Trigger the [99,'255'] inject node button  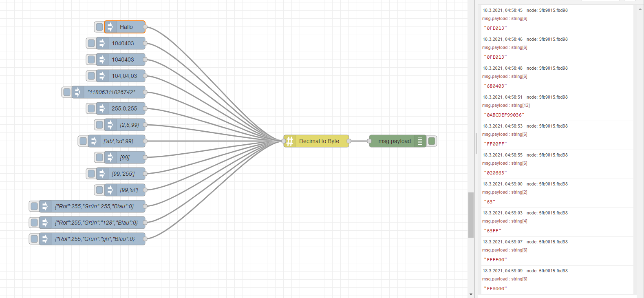pos(91,174)
